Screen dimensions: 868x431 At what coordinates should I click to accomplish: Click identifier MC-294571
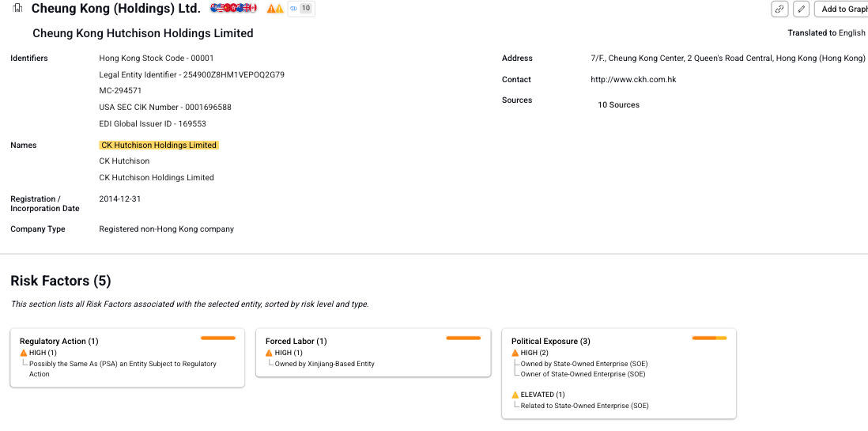click(121, 91)
